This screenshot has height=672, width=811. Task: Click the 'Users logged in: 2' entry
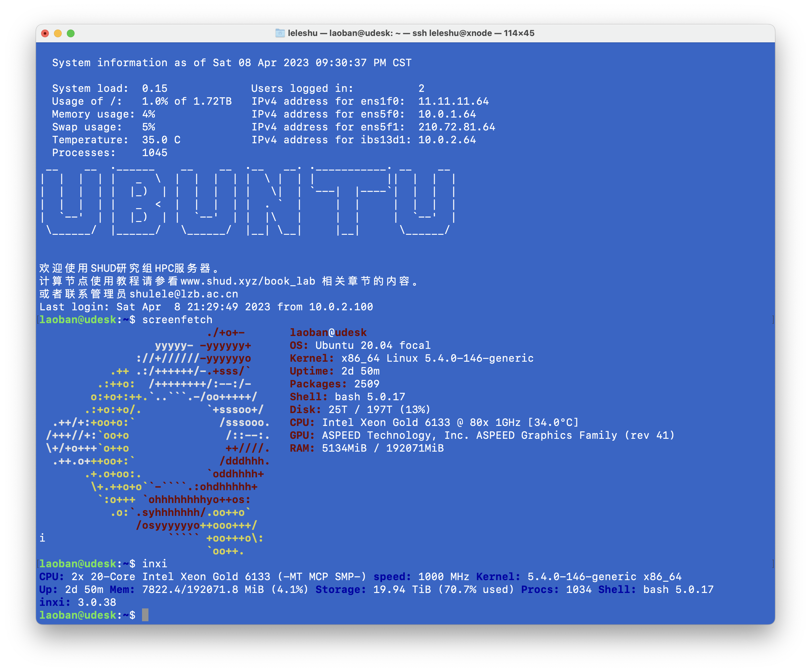pyautogui.click(x=338, y=88)
